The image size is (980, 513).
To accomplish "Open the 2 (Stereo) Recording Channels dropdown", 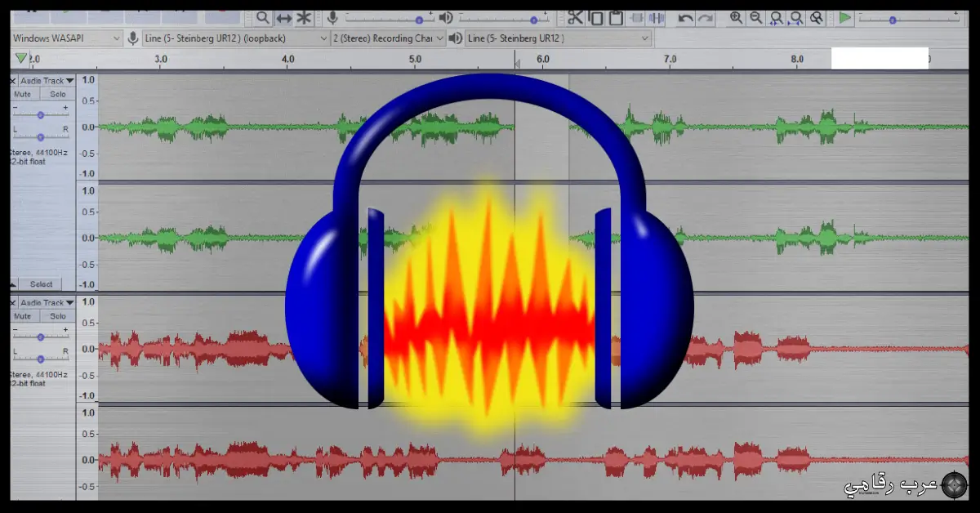I will click(x=389, y=38).
